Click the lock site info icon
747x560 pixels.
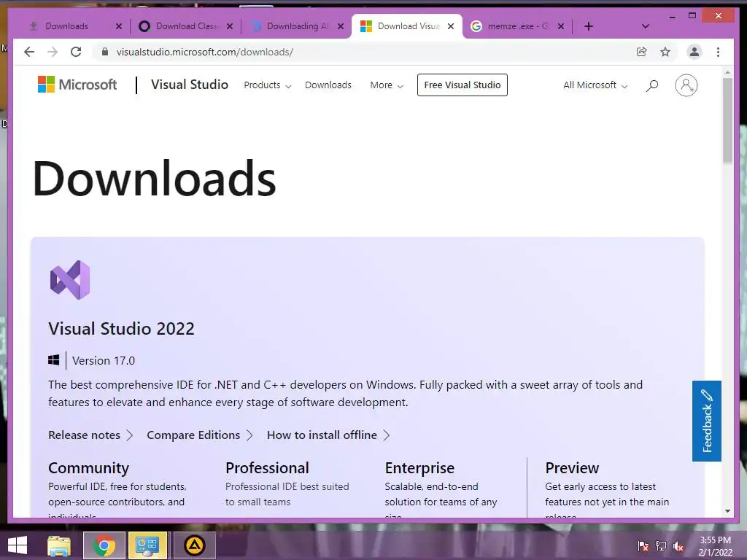click(105, 52)
